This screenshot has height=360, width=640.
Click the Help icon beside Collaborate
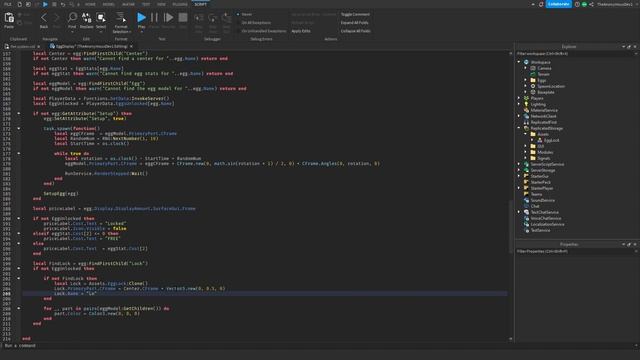point(577,4)
